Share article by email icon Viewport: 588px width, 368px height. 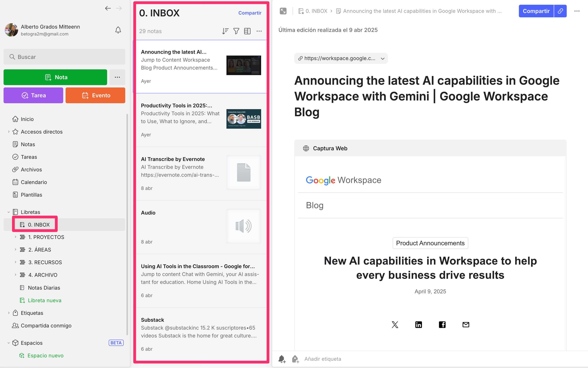[x=466, y=324]
